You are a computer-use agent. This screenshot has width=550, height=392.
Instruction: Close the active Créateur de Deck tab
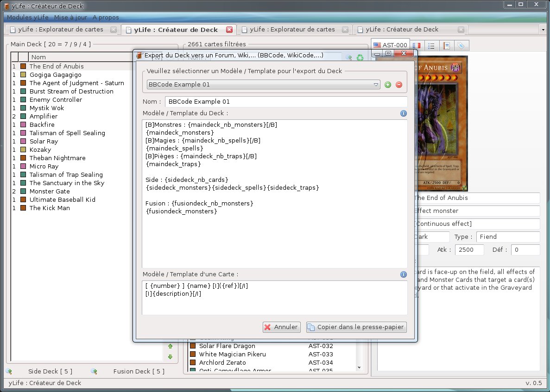coord(229,30)
